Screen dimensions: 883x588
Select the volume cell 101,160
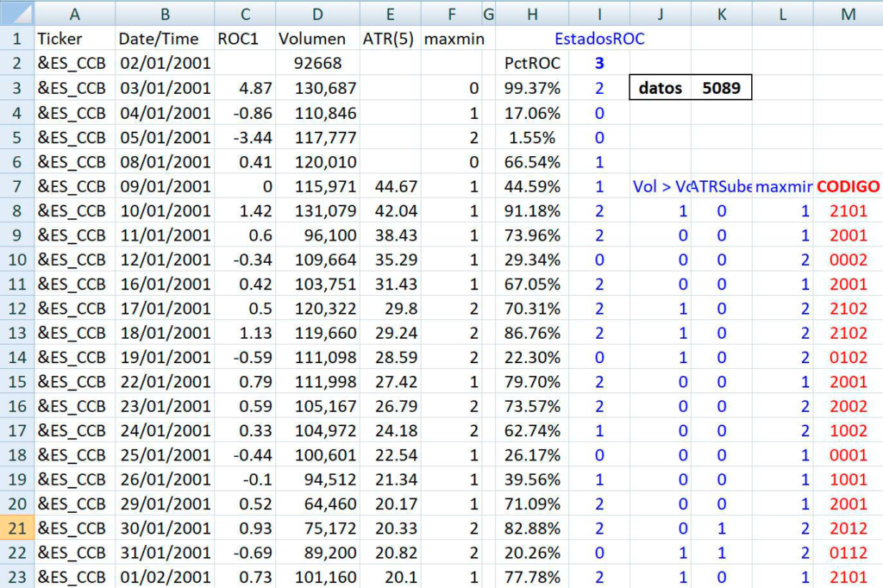317,577
